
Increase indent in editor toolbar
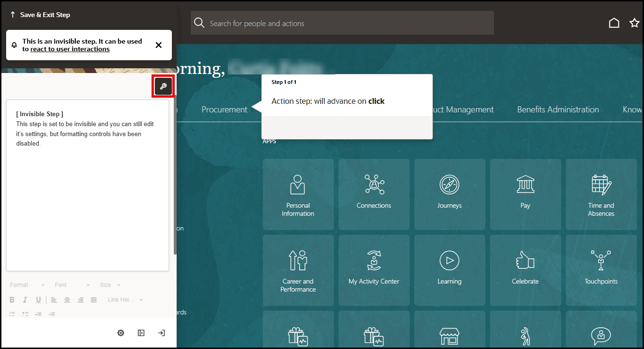(52, 314)
